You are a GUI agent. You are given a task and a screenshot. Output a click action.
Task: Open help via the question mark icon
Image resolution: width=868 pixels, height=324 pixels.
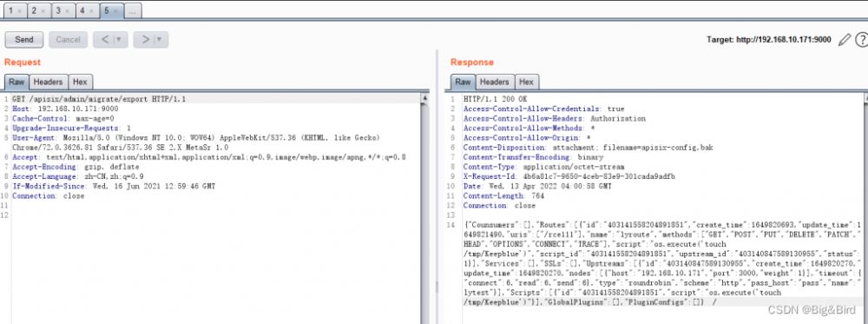[861, 39]
